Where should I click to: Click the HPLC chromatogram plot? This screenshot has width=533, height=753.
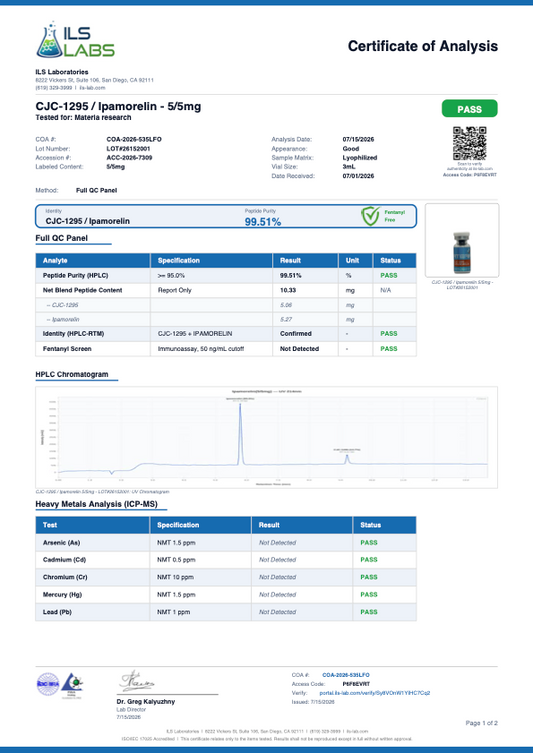pos(266,437)
